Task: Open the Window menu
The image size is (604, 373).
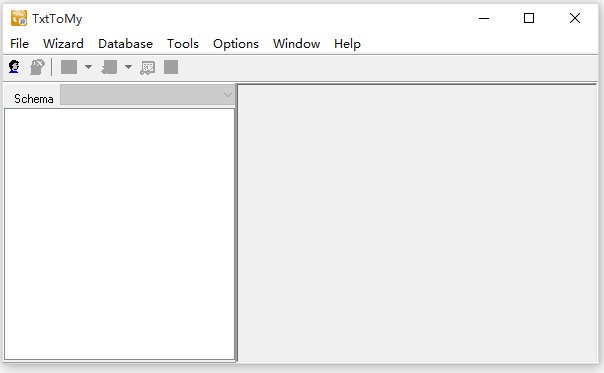Action: [x=296, y=44]
